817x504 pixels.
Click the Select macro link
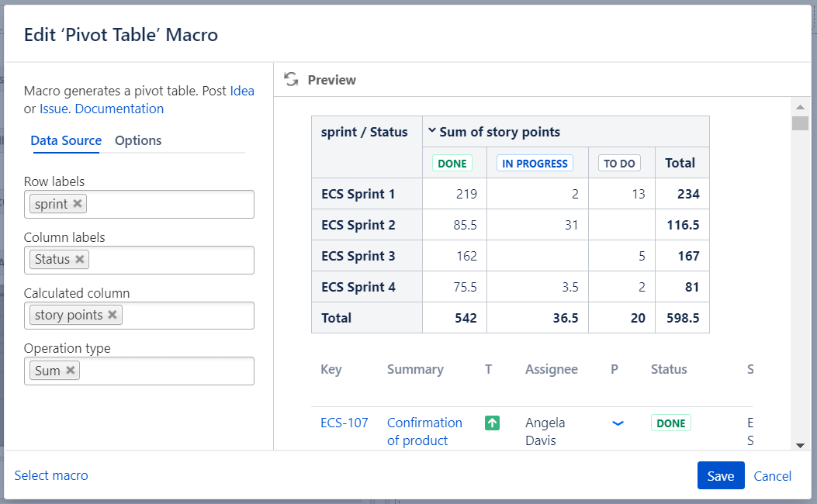click(51, 475)
